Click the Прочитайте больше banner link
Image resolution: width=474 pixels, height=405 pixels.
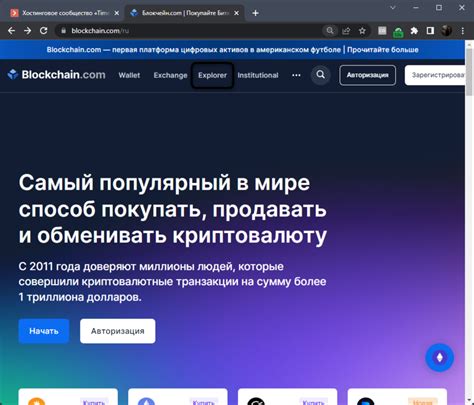pyautogui.click(x=383, y=50)
